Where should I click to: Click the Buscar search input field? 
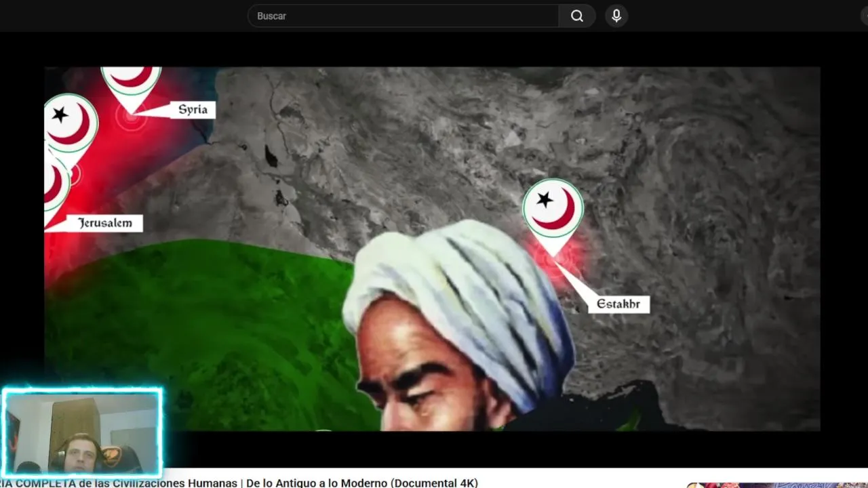[403, 16]
